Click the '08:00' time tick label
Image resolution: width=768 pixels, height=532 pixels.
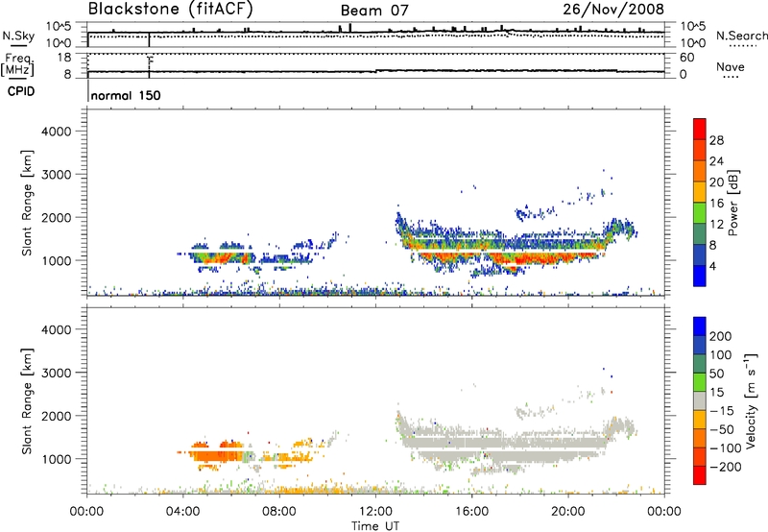(x=279, y=512)
